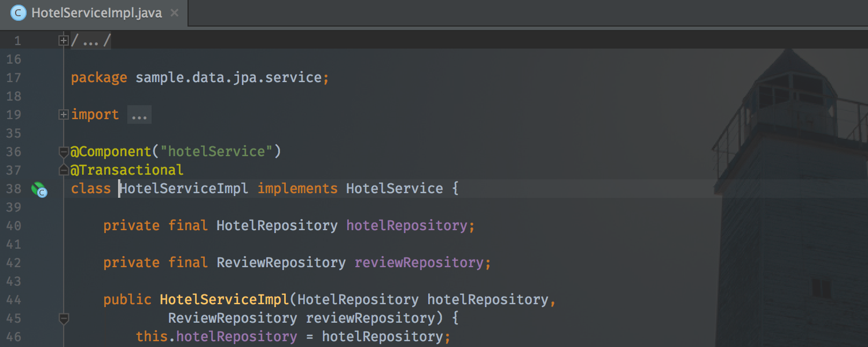Click the HotelServiceImpl constructor name

(x=225, y=300)
